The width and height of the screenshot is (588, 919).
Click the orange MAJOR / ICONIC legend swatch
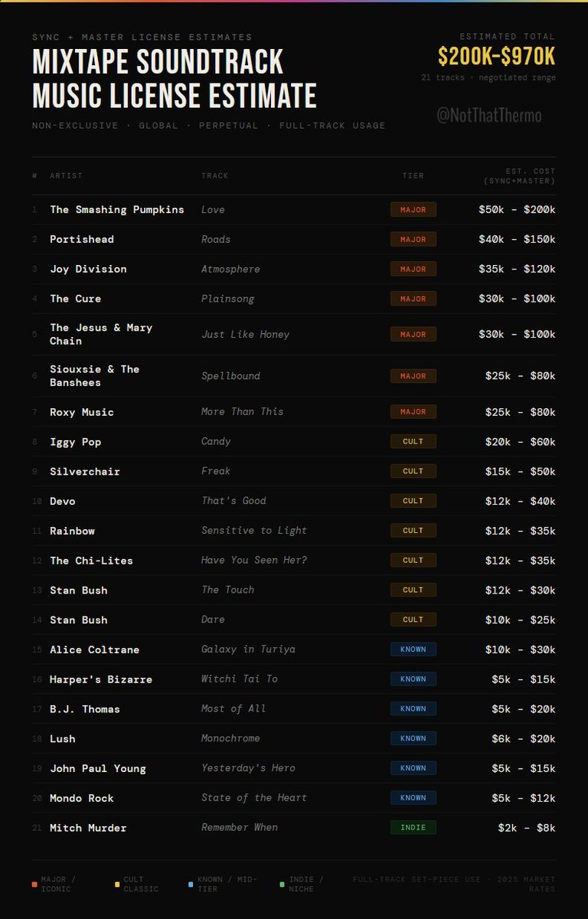point(34,885)
